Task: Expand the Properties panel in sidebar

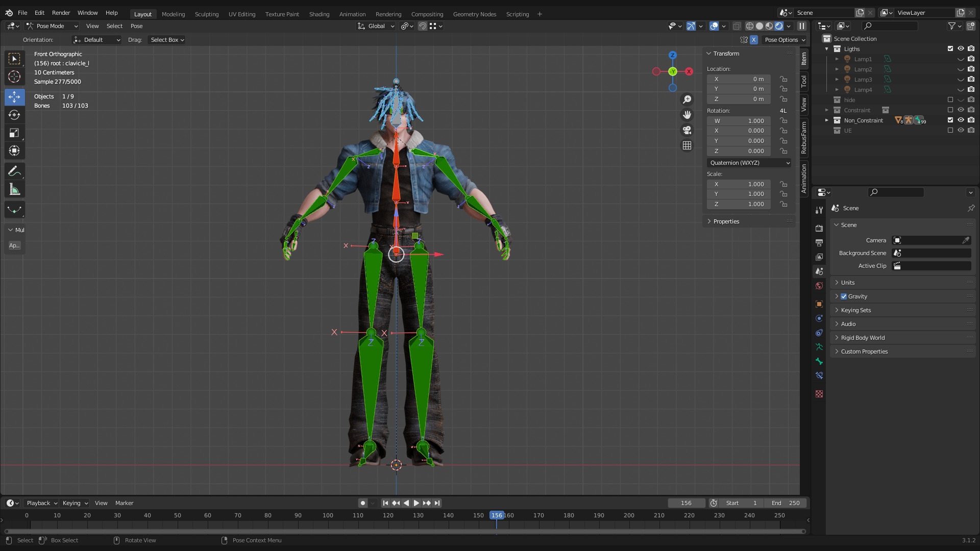Action: click(x=726, y=221)
